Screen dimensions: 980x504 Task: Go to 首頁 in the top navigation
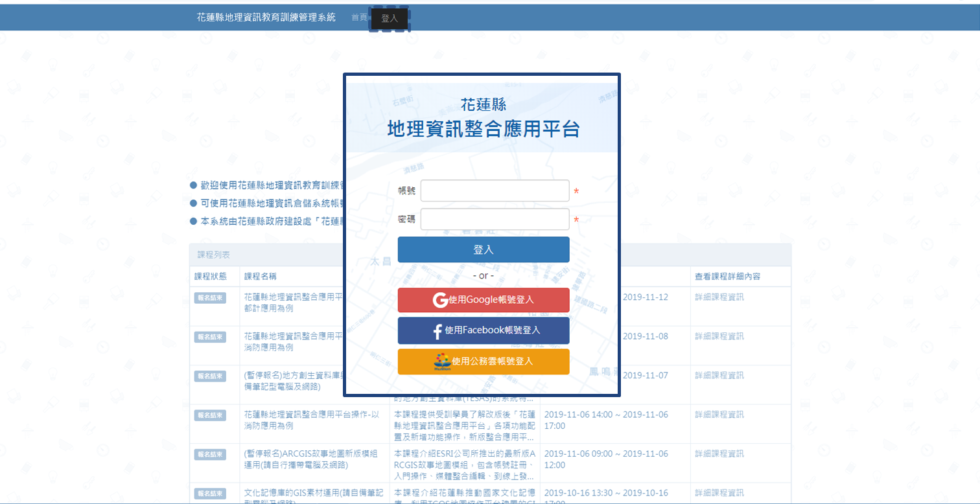pos(359,18)
